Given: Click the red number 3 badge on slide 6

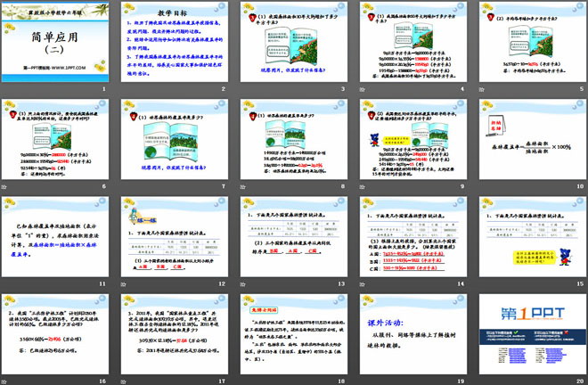Looking at the screenshot, I should click(x=10, y=114).
